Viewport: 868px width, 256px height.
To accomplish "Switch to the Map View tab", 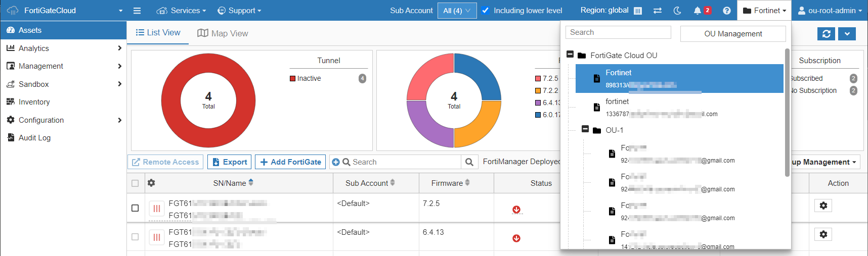I will [223, 33].
